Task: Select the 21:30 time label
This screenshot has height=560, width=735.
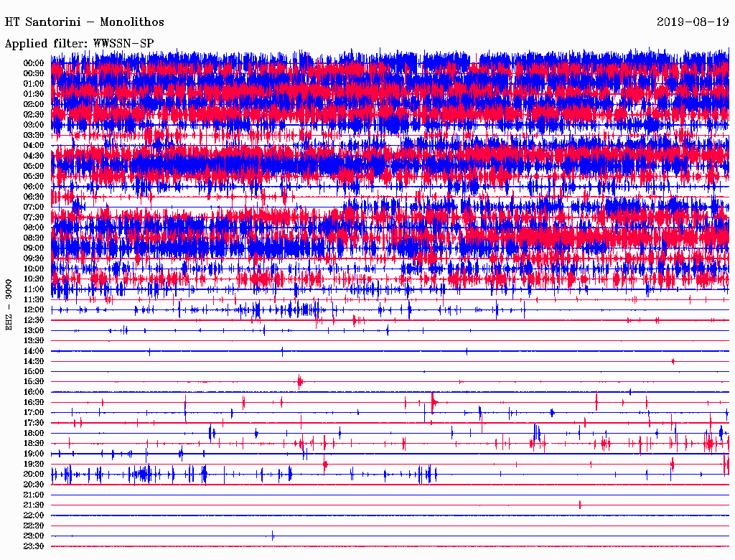Action: [34, 505]
